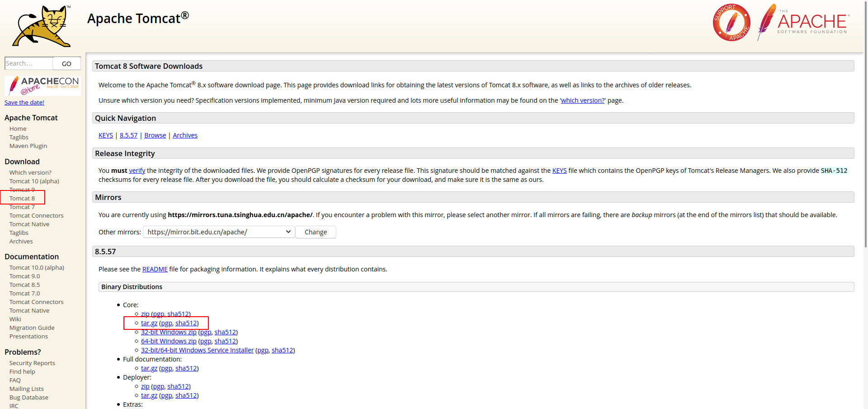Open sha512 for Full documentation tar.gz
Screen dimensions: 868x409
click(x=186, y=368)
